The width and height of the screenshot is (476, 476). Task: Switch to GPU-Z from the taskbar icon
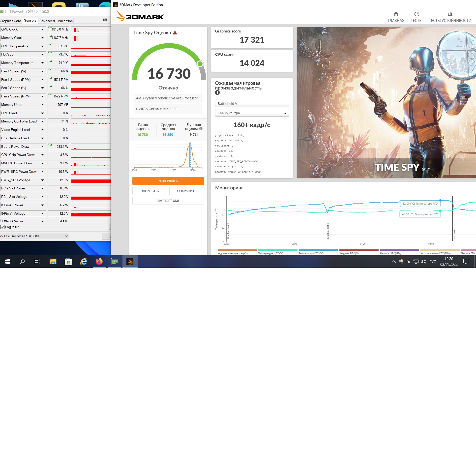[115, 262]
